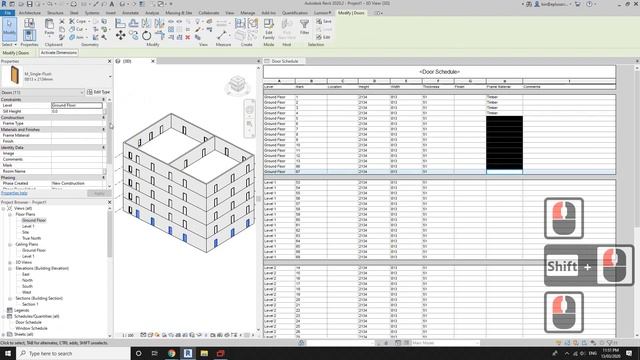The width and height of the screenshot is (640, 360).
Task: Click the door type preview thumbnail
Action: click(15, 76)
